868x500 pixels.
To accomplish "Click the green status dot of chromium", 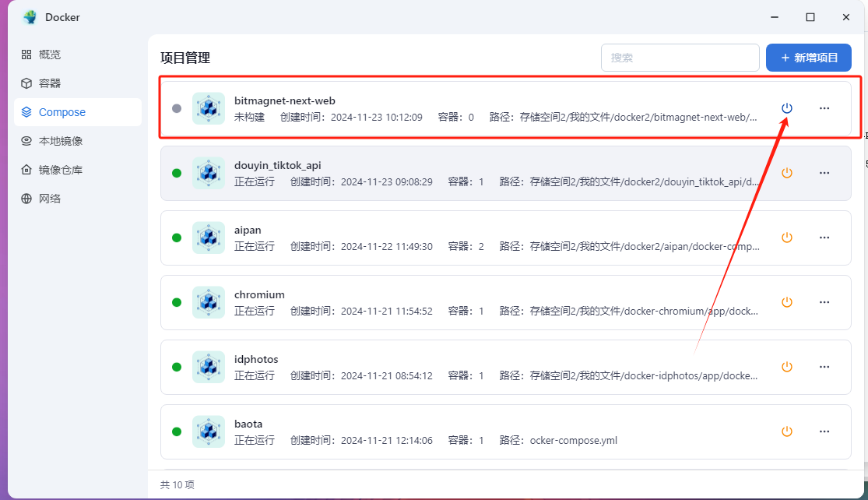I will (177, 302).
